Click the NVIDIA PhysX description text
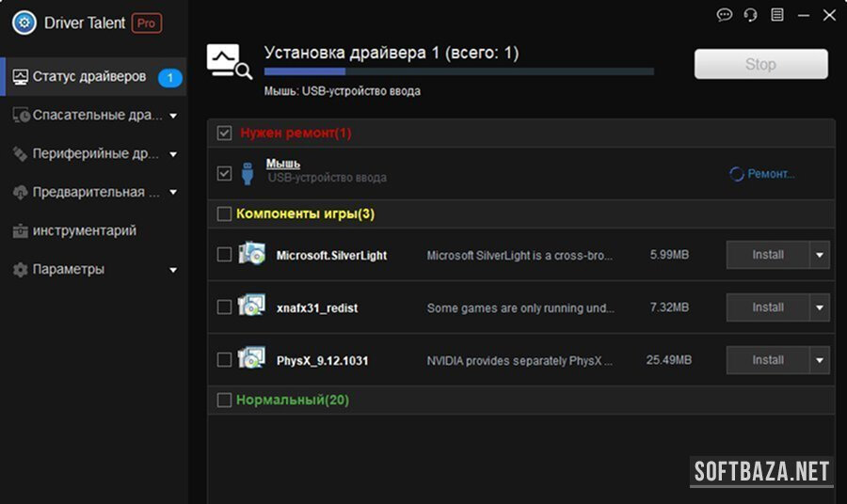 click(x=519, y=360)
